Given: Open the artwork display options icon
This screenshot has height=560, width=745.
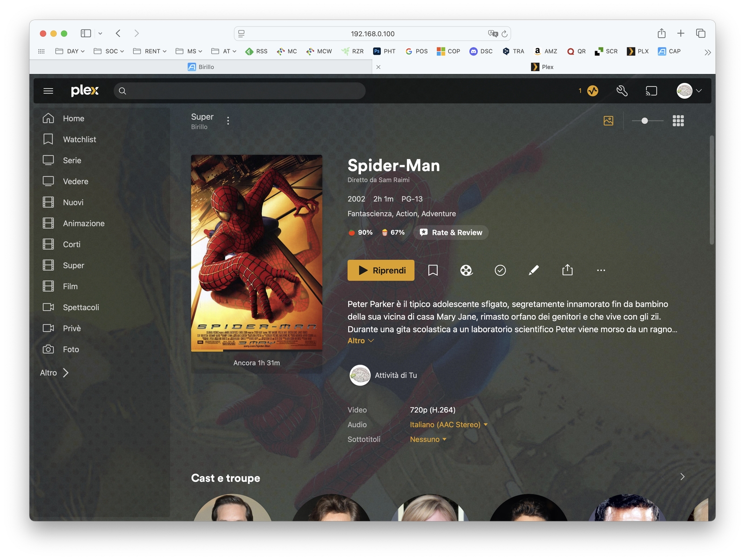Looking at the screenshot, I should point(608,121).
